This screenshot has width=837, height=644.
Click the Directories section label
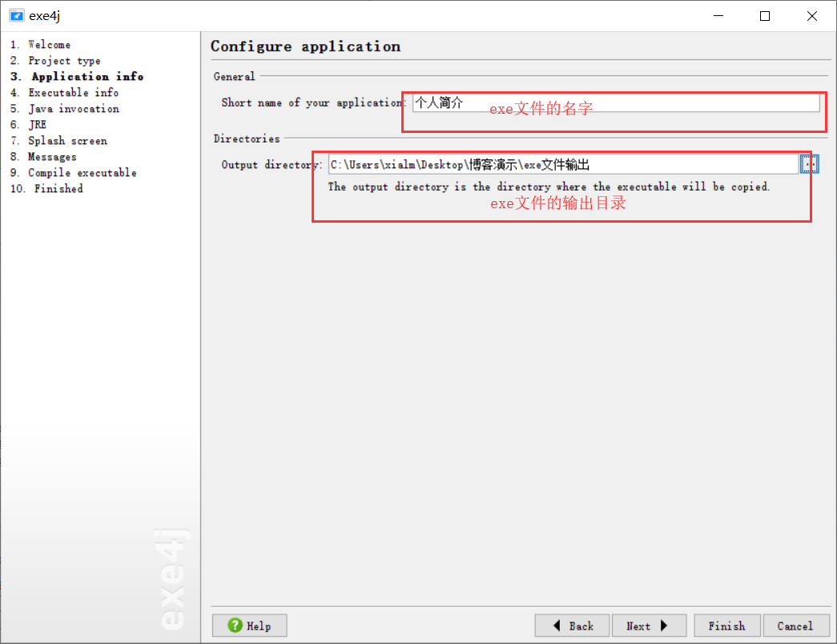coord(247,139)
